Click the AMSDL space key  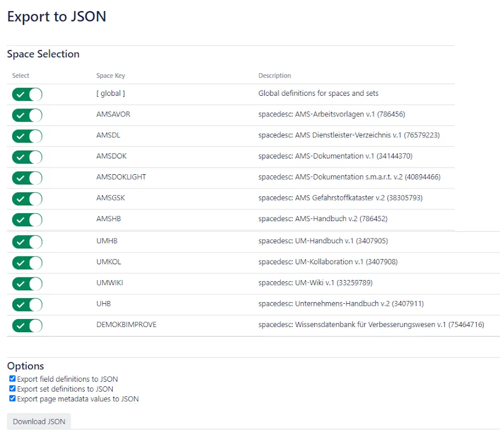click(108, 135)
